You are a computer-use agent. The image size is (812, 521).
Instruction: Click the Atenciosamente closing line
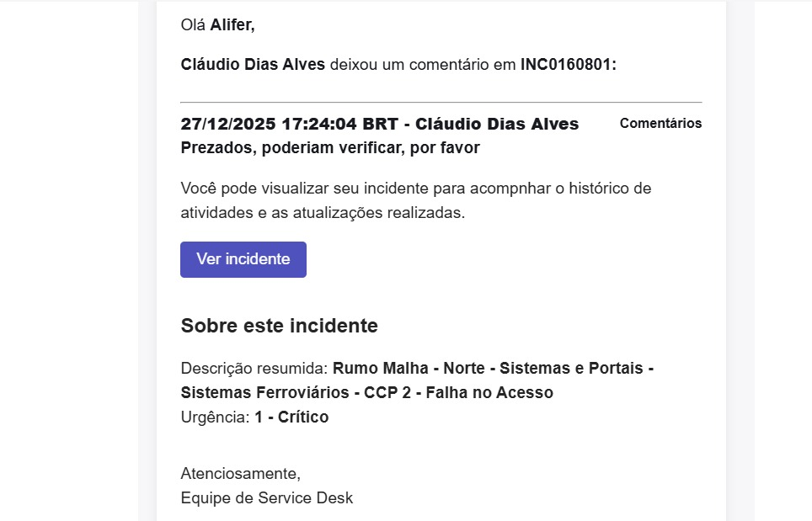[240, 473]
